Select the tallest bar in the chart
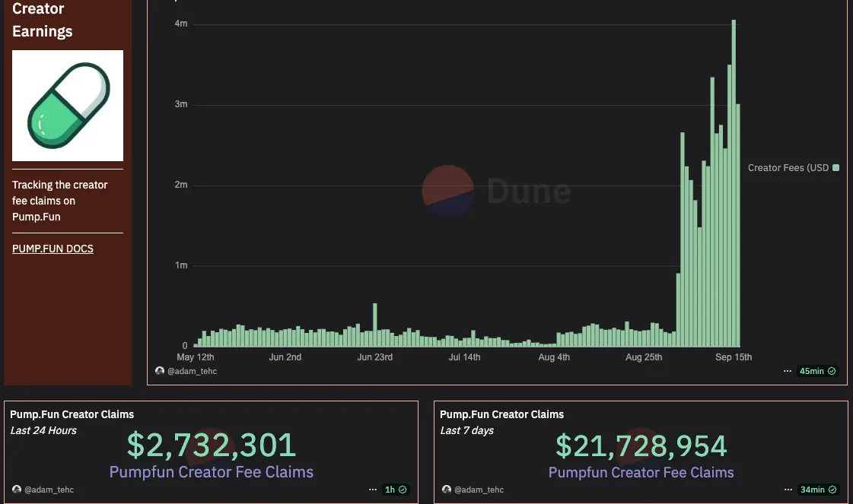 [x=734, y=183]
